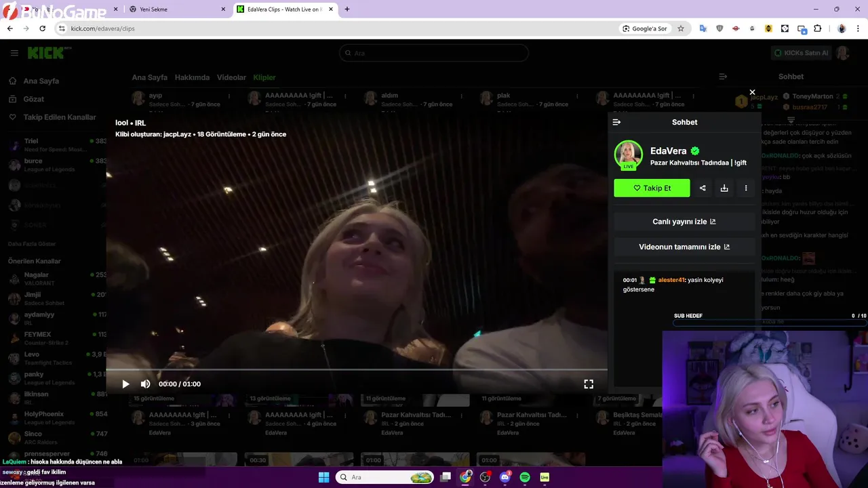Open the burce channel in the sidebar
Viewport: 868px width, 488px height.
point(57,164)
